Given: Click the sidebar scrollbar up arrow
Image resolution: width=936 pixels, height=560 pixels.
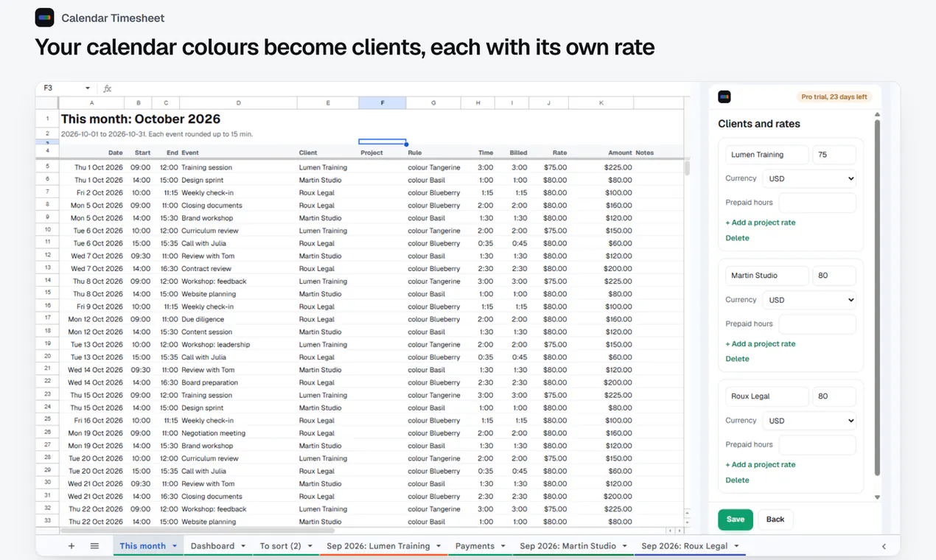Looking at the screenshot, I should (x=877, y=114).
